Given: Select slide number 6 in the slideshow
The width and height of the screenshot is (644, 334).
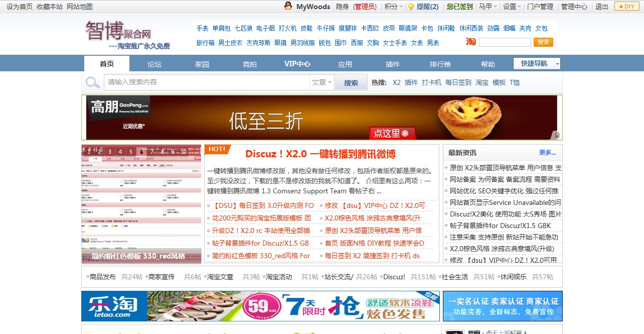Looking at the screenshot, I should point(142,151).
